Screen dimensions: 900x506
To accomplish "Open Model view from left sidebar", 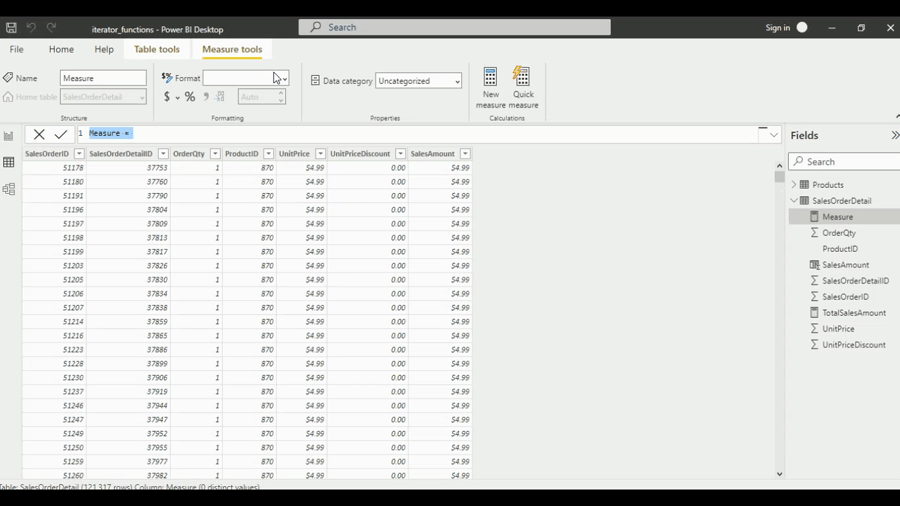I will pyautogui.click(x=9, y=189).
